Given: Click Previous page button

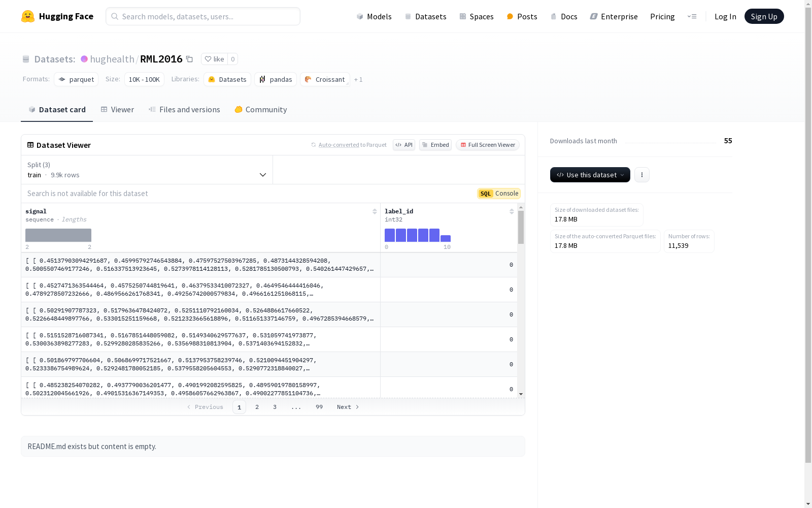Looking at the screenshot, I should point(205,407).
